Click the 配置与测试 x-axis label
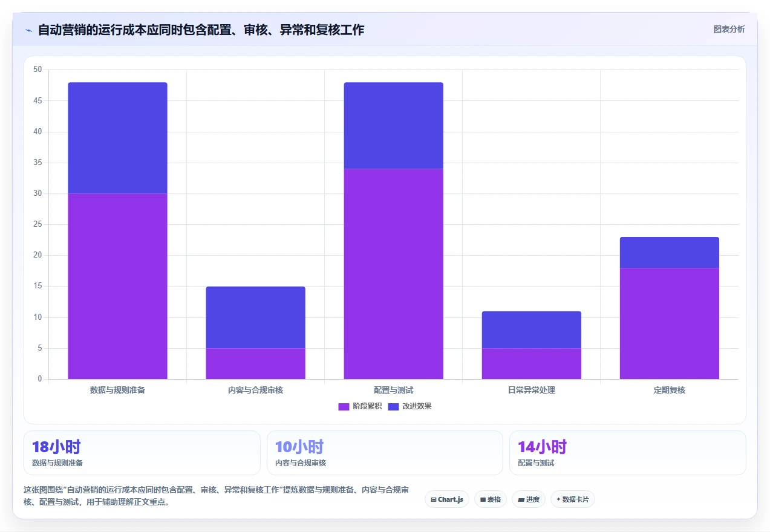This screenshot has height=532, width=770. coord(393,391)
